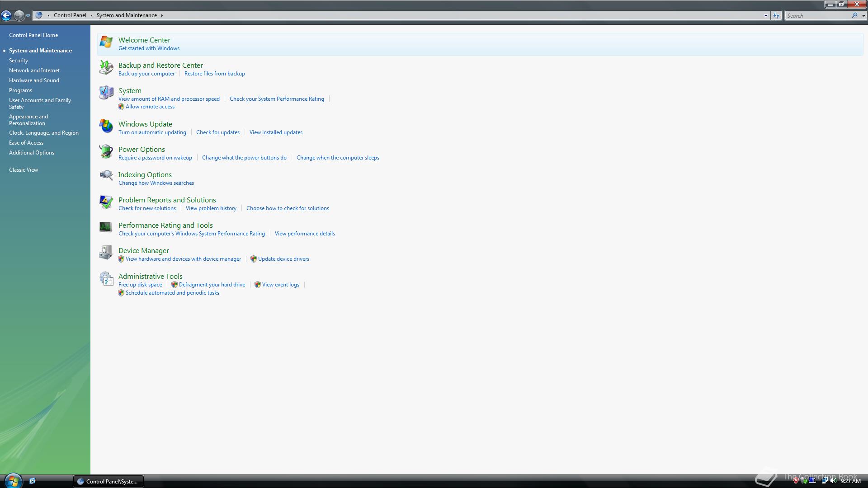This screenshot has height=488, width=868.
Task: Select Security in the left sidebar
Action: (19, 61)
